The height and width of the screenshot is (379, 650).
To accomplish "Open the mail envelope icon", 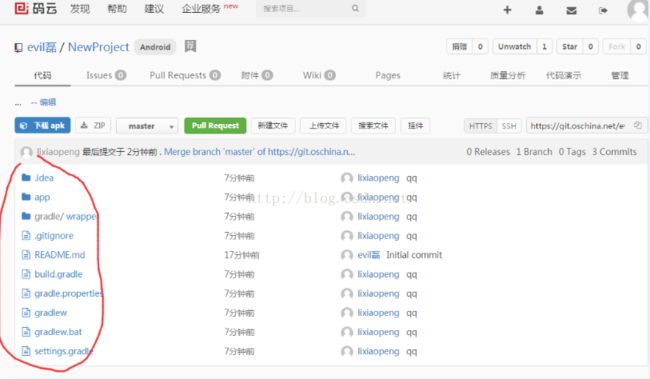I will click(572, 10).
